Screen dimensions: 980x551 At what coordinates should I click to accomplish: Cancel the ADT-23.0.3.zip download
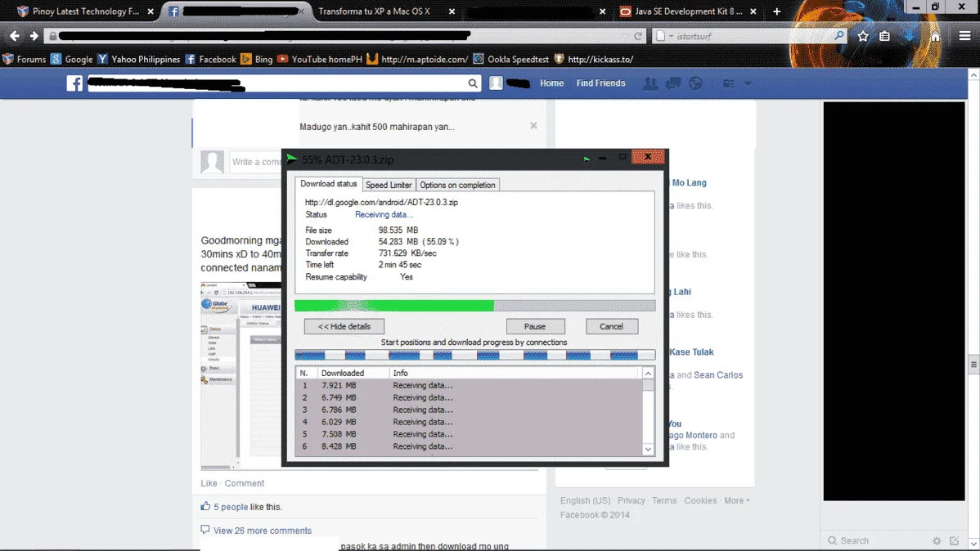tap(611, 326)
